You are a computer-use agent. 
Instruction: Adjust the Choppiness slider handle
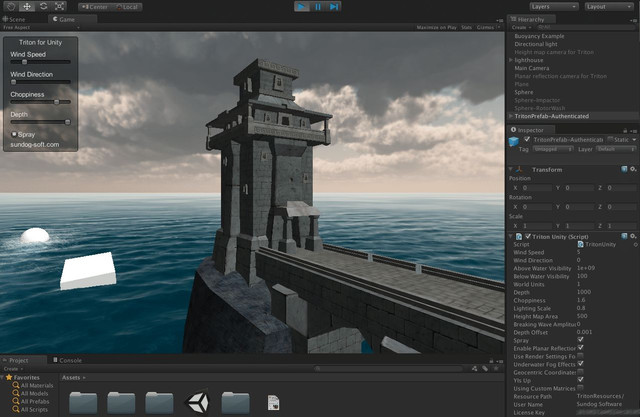coord(57,102)
